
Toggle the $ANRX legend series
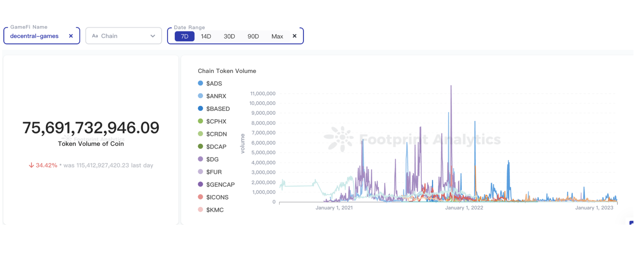212,96
